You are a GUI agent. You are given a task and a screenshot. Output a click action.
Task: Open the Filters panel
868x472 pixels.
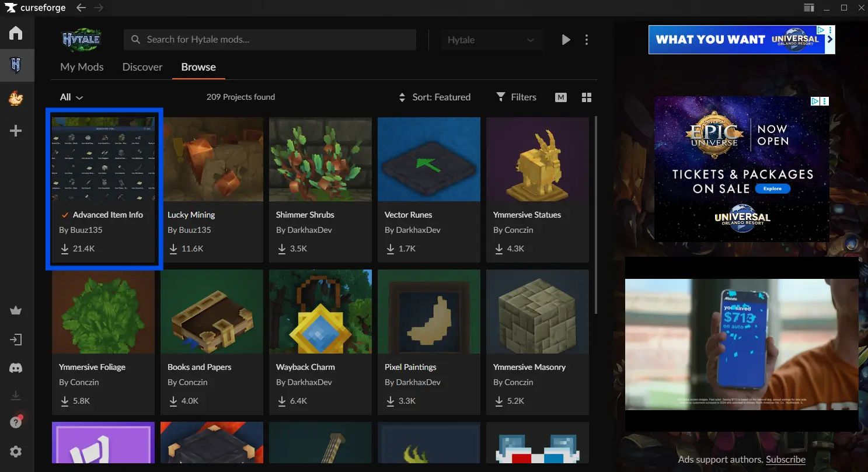point(516,97)
